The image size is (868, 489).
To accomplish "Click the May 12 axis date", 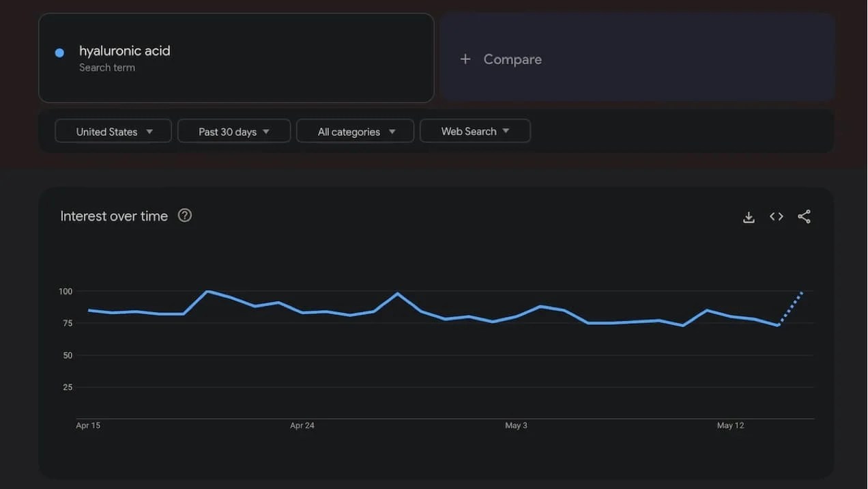I will (730, 425).
